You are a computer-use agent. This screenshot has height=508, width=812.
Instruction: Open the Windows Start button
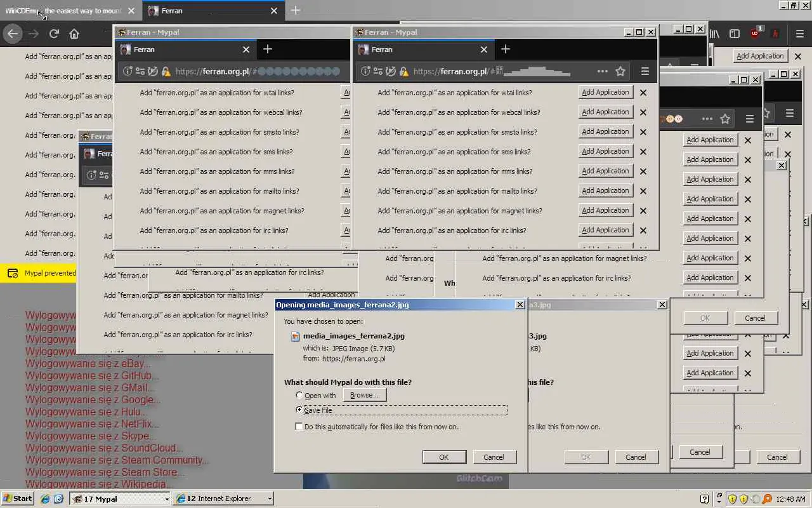(x=18, y=498)
